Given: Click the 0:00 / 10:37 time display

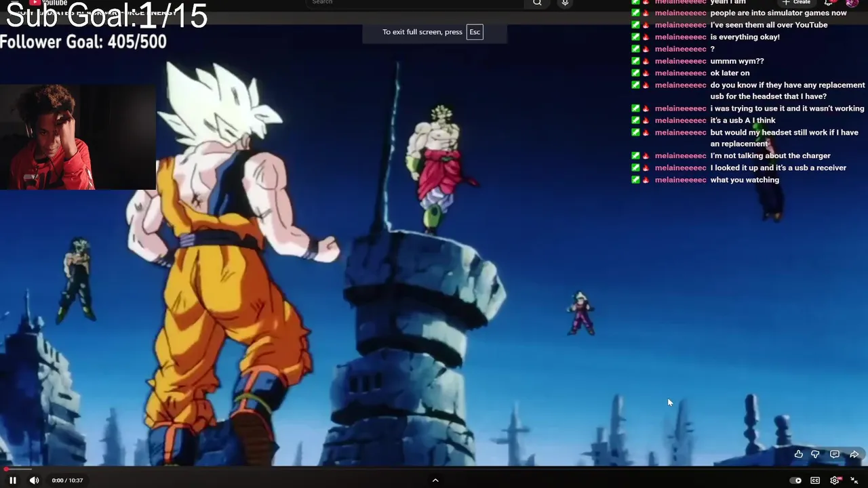Looking at the screenshot, I should coord(67,481).
